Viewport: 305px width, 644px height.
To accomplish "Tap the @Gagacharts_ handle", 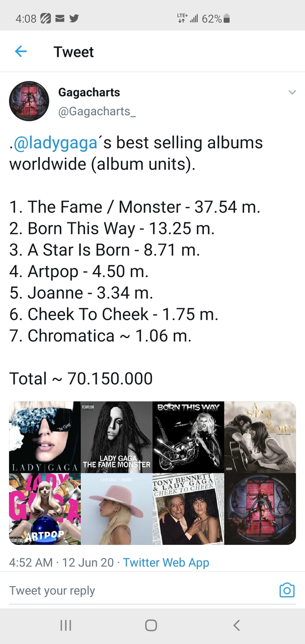I will pyautogui.click(x=97, y=111).
